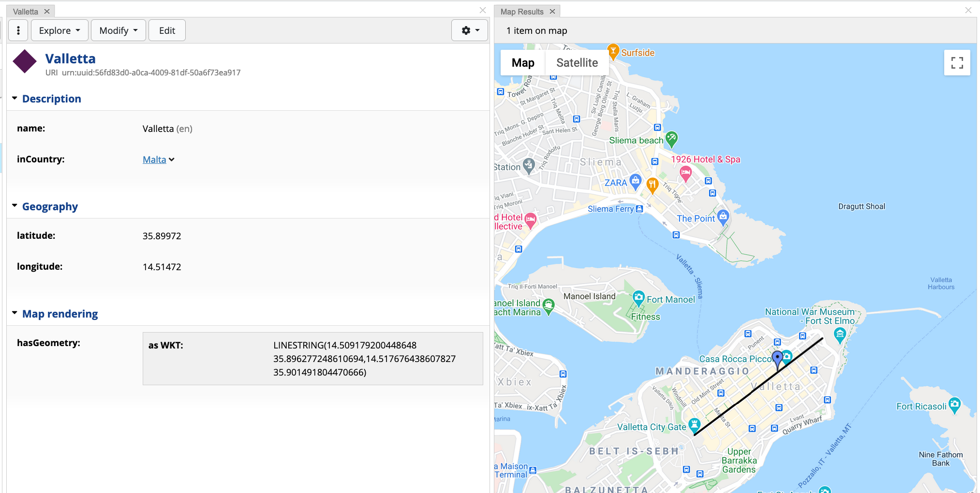Collapse the Geography section
Screen dimensions: 980x493
(15, 206)
